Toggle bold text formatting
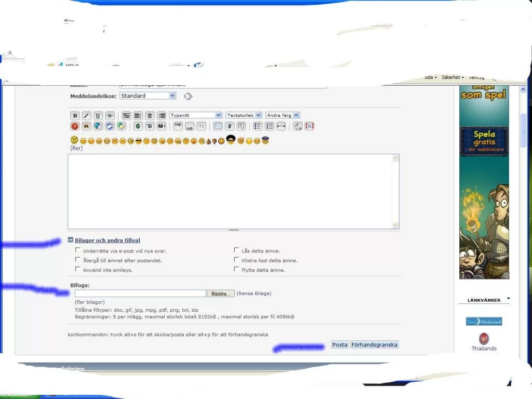 (x=75, y=115)
